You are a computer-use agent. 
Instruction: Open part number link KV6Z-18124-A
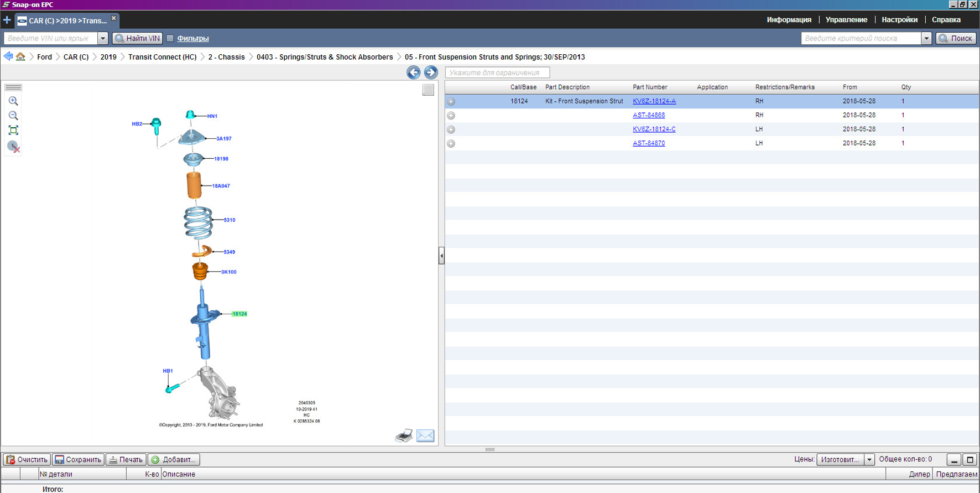coord(654,101)
